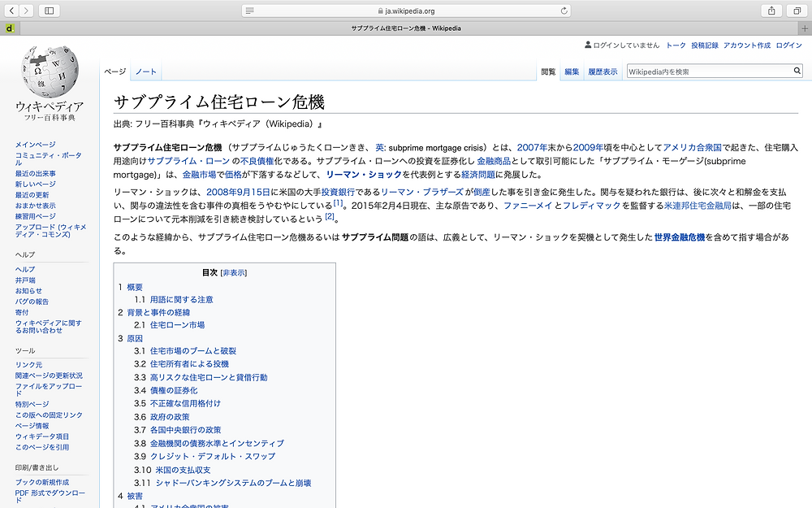Open ページ情報 sidebar link
The width and height of the screenshot is (812, 508).
point(32,426)
